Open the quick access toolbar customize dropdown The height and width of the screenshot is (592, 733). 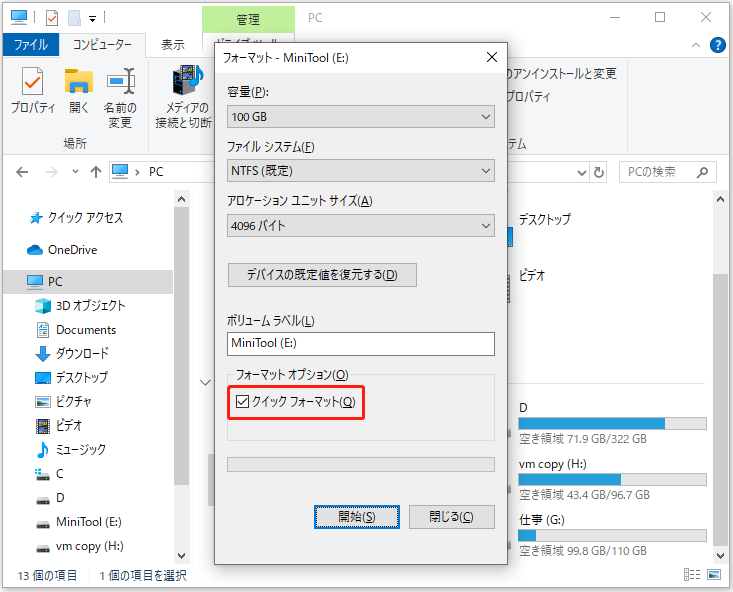(93, 19)
